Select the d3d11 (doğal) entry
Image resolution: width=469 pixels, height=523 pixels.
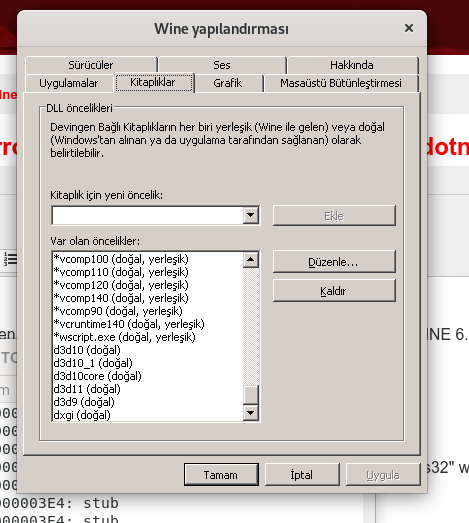pyautogui.click(x=87, y=389)
